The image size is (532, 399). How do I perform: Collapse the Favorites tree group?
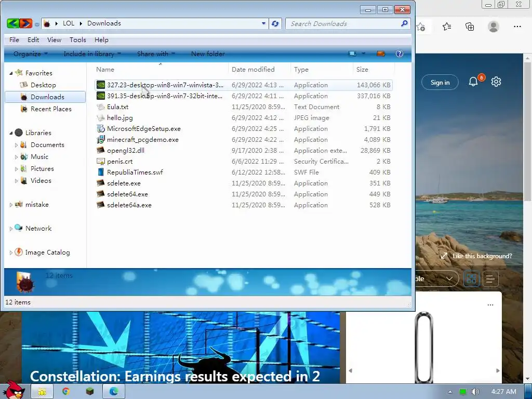pyautogui.click(x=11, y=73)
